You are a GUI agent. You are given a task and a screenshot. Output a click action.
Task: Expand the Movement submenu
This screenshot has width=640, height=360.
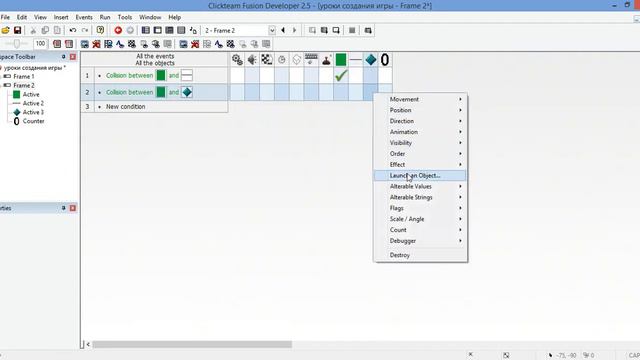[420, 99]
